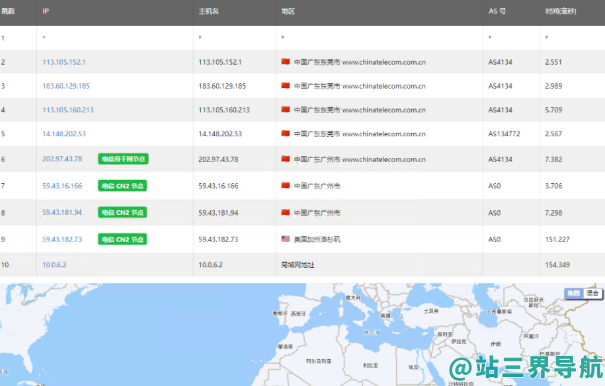Open the IP link 113.105.152.1
This screenshot has height=386, width=605.
64,62
